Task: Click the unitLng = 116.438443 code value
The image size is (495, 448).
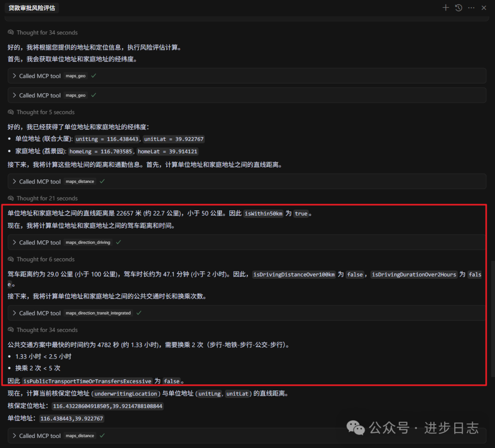Action: coord(107,139)
